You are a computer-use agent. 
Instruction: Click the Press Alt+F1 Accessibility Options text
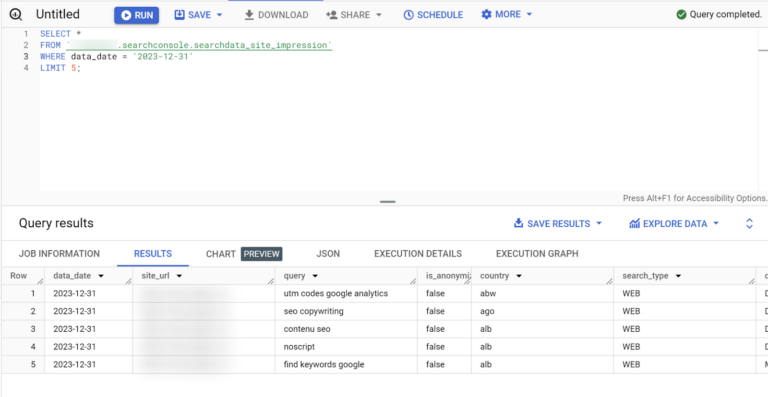[x=695, y=198]
